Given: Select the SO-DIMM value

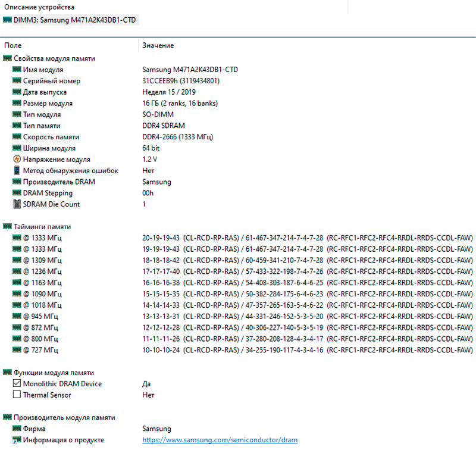Looking at the screenshot, I should tap(158, 114).
